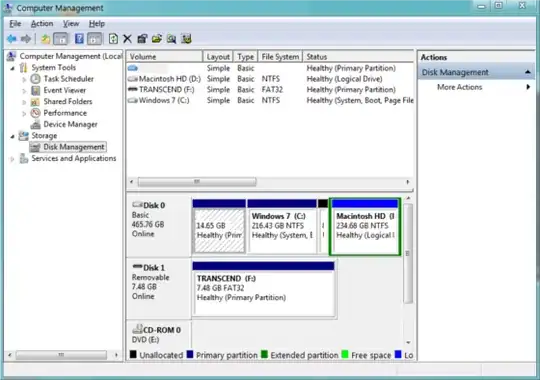This screenshot has width=540, height=380.
Task: Sort by the Volume column header
Action: (164, 57)
